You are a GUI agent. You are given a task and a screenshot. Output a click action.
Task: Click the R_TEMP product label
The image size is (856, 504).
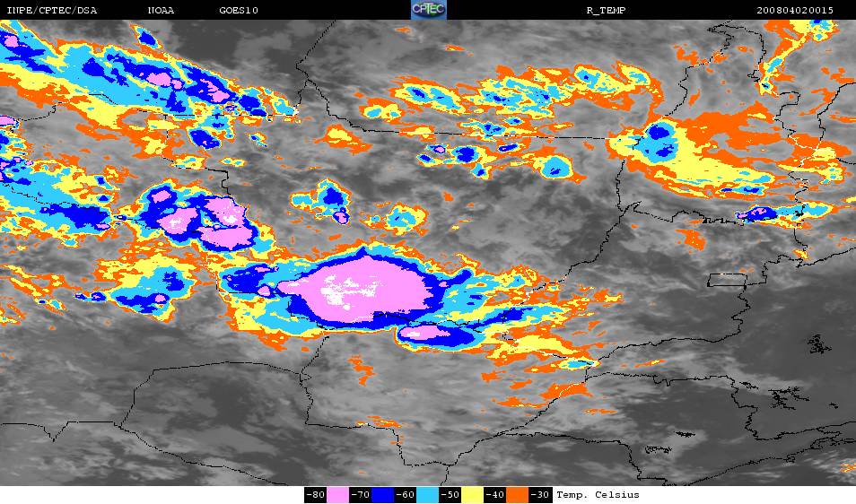(x=606, y=11)
